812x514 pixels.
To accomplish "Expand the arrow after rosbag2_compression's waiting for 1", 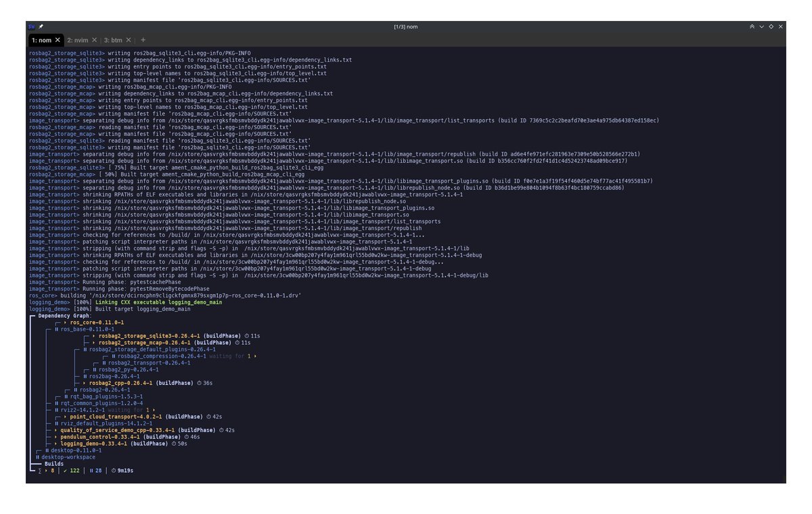I will [x=254, y=356].
